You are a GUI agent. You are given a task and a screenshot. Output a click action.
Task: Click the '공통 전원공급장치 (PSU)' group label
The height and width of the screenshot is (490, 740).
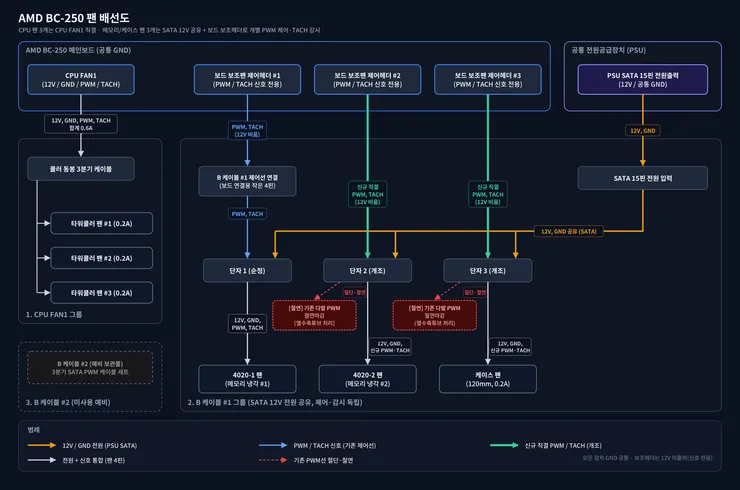coord(608,50)
